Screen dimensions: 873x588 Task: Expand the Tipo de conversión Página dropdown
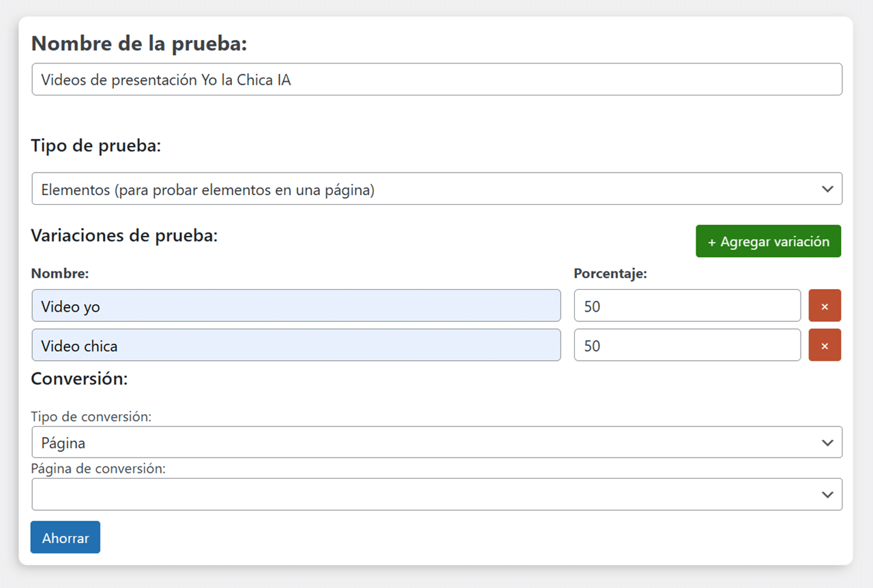pos(436,443)
